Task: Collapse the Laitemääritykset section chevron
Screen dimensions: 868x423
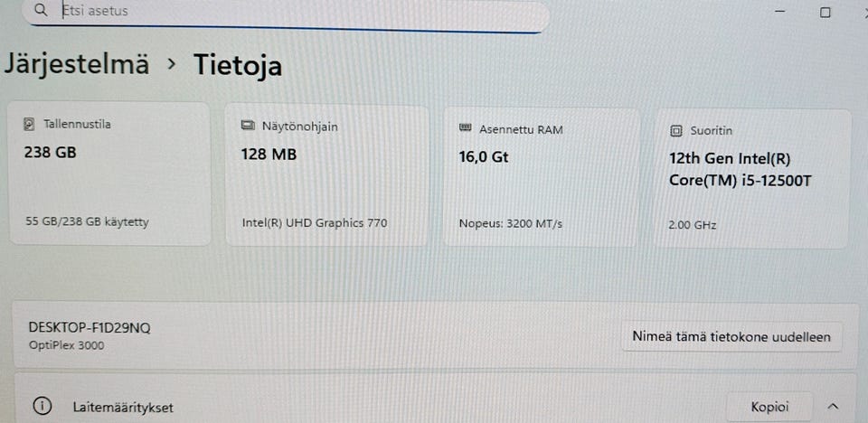Action: point(833,407)
